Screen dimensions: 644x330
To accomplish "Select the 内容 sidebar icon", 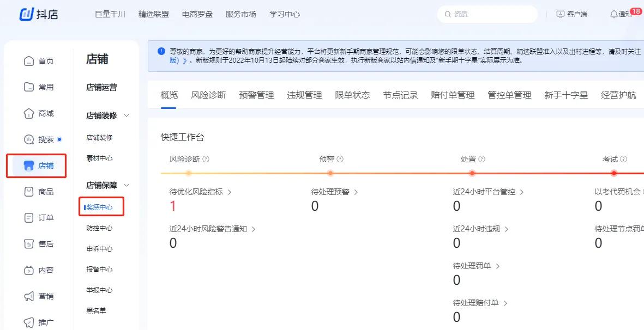I will pyautogui.click(x=39, y=270).
